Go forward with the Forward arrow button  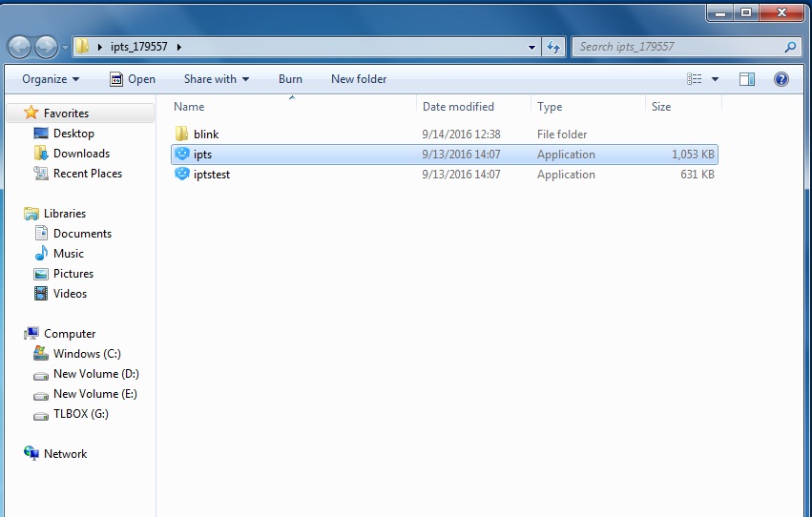[46, 47]
